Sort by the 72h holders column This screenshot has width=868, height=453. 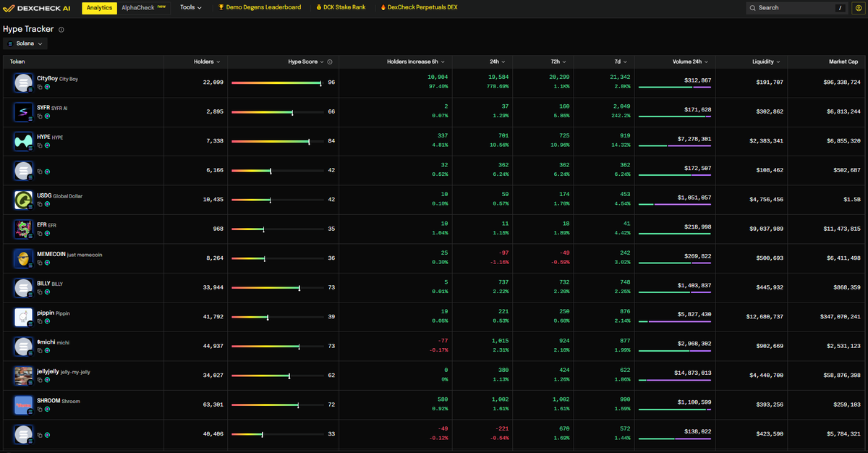click(x=558, y=62)
